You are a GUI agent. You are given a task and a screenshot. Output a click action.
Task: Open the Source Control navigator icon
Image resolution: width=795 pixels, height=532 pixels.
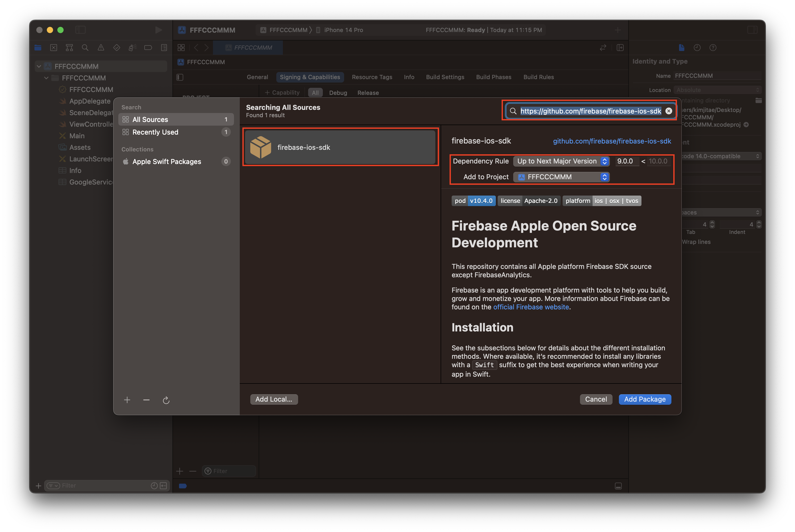click(54, 48)
